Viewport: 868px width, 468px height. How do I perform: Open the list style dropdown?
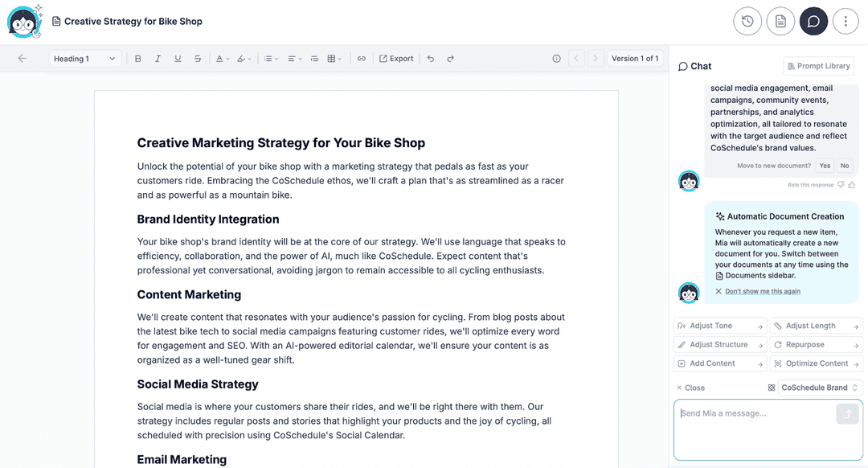[271, 58]
